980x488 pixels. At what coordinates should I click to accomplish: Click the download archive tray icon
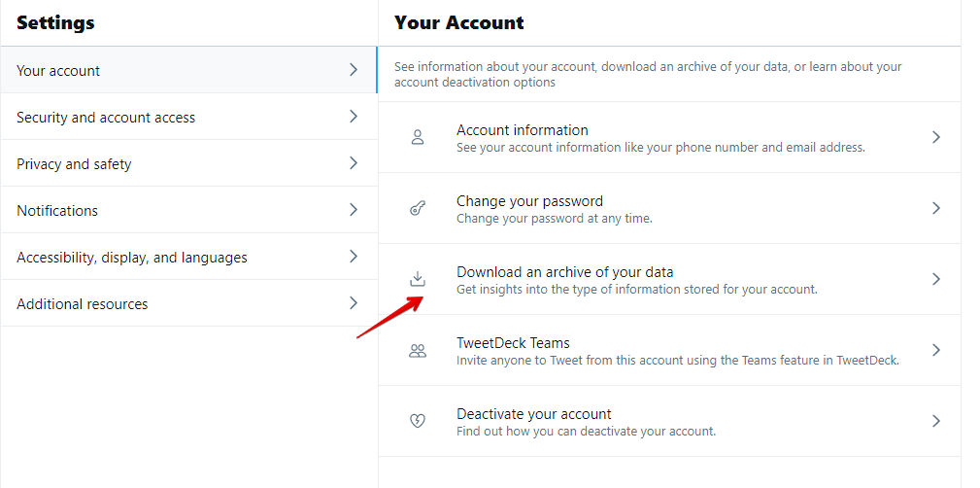[x=418, y=280]
